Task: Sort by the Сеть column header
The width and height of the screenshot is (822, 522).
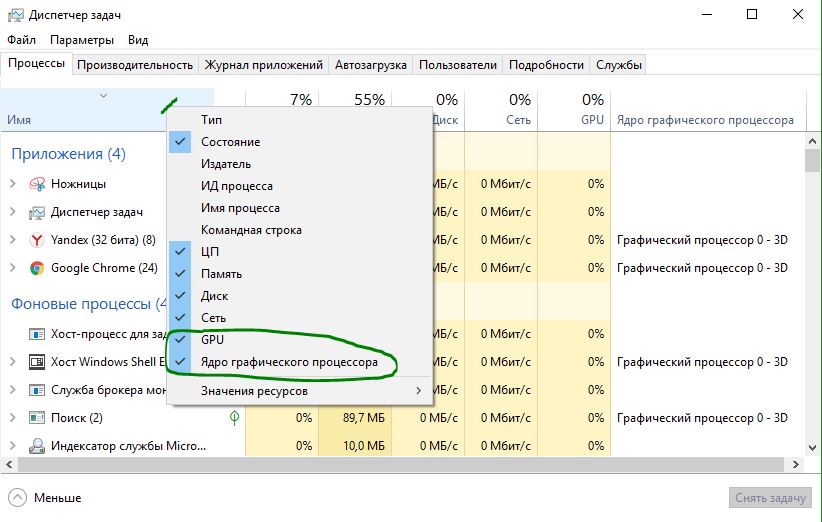Action: [501, 110]
